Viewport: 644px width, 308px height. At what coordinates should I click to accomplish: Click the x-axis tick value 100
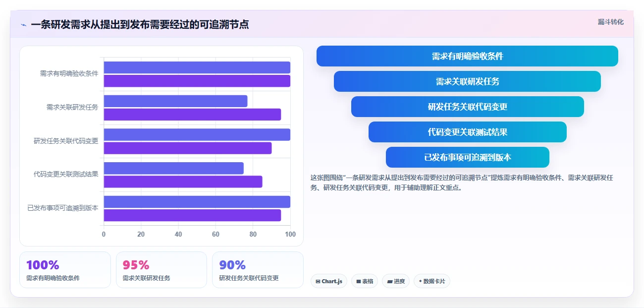(x=290, y=234)
